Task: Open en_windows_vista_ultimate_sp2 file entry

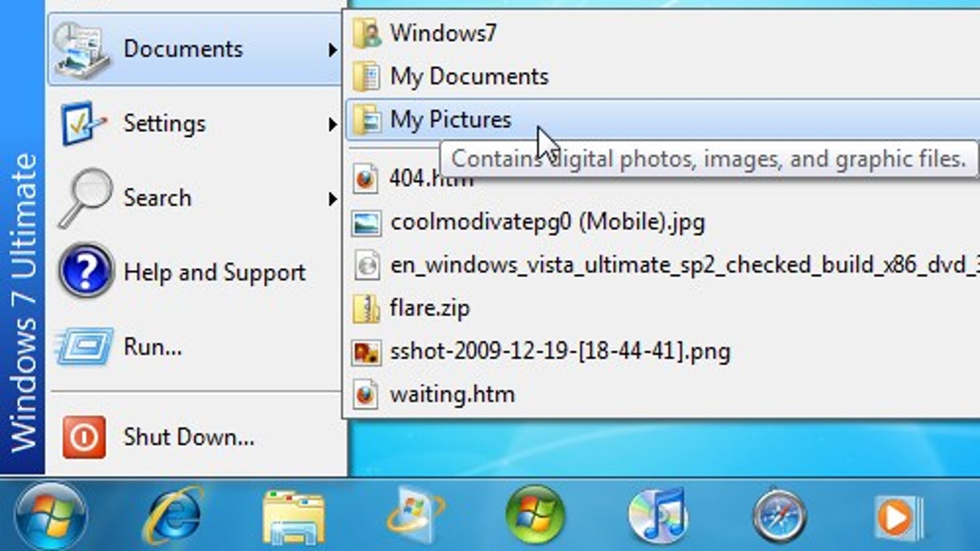Action: pos(663,265)
